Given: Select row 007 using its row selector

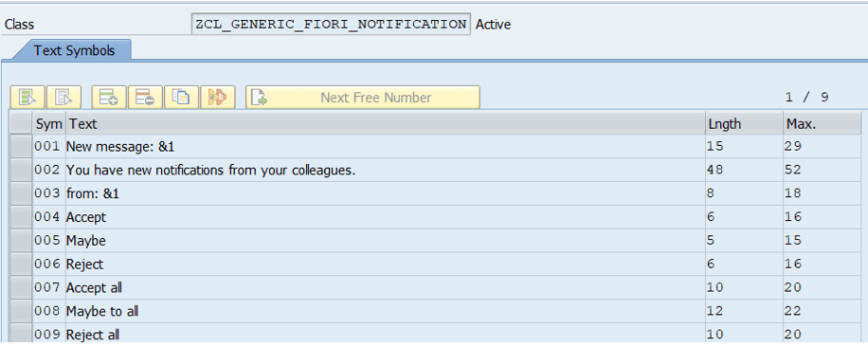Looking at the screenshot, I should point(21,288).
